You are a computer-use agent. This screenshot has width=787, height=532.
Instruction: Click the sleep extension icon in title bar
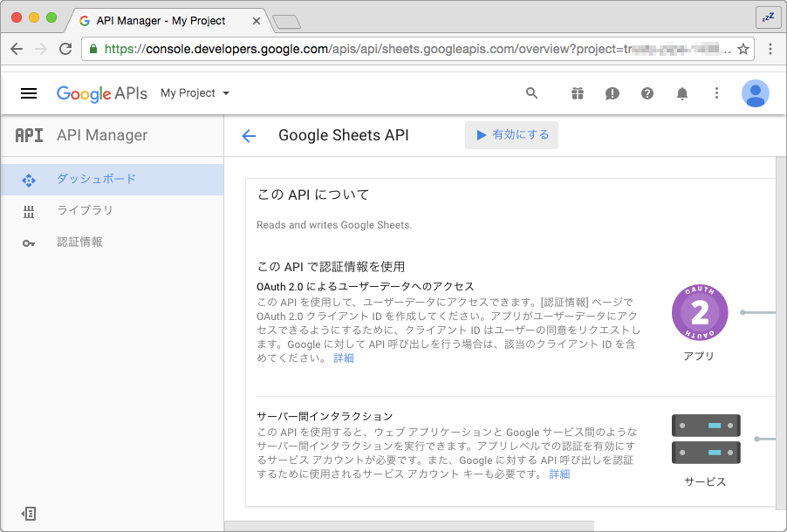click(769, 17)
